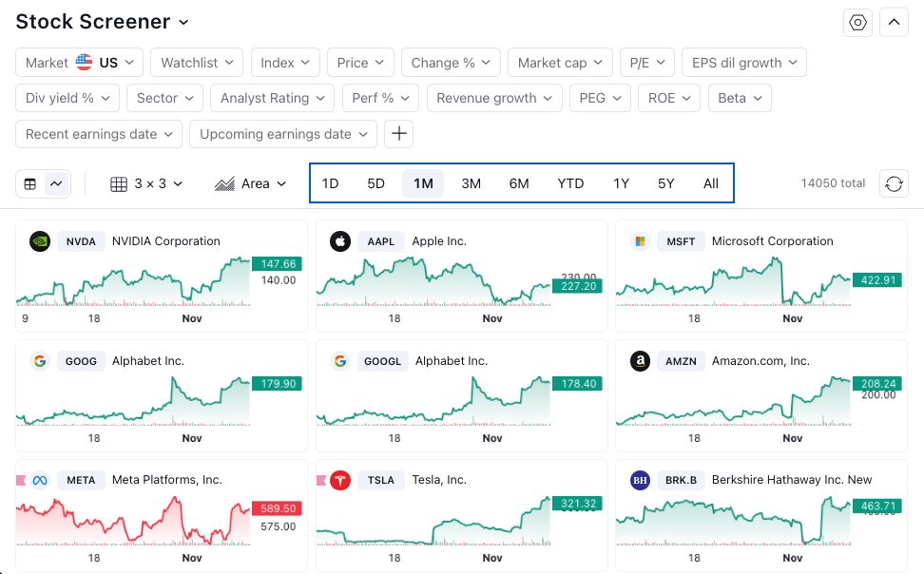This screenshot has height=574, width=924.
Task: Open the Beta filter dropdown
Action: click(x=740, y=98)
